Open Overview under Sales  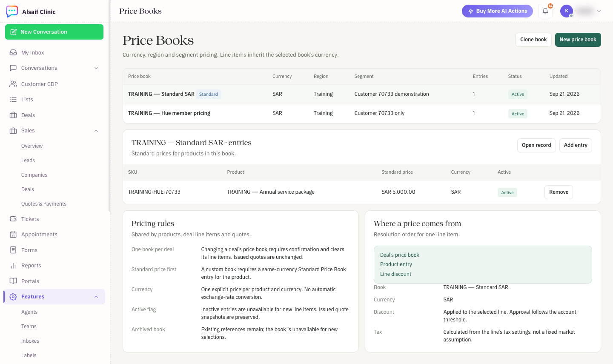point(32,146)
